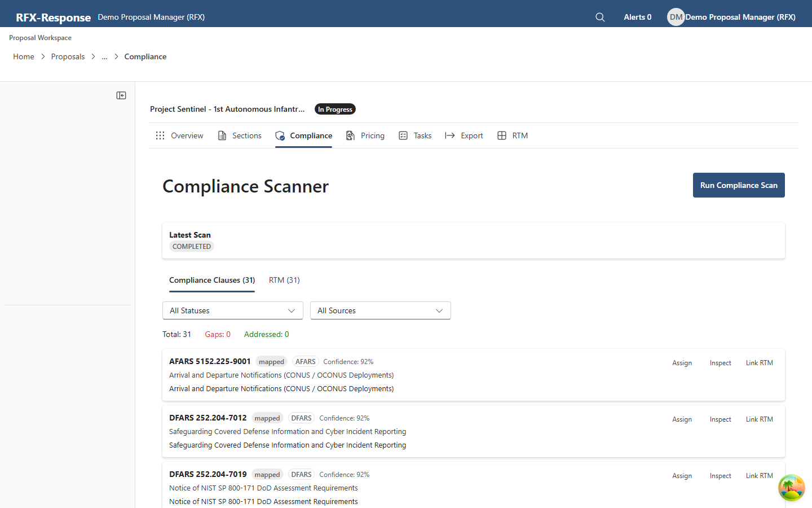This screenshot has height=508, width=812.
Task: Select the Compliance Clauses (31) tab
Action: click(x=212, y=280)
